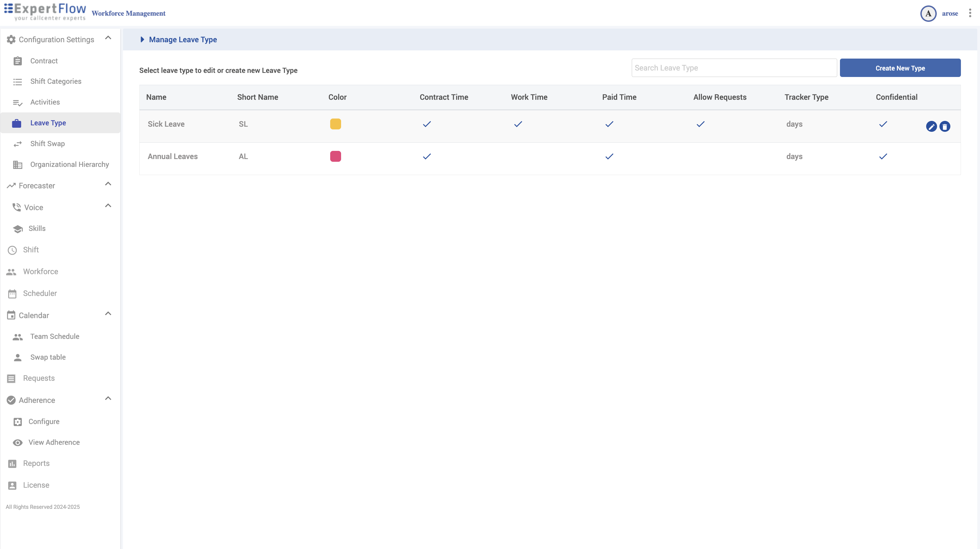Click into the Search Leave Type field
The image size is (980, 549).
pyautogui.click(x=734, y=68)
